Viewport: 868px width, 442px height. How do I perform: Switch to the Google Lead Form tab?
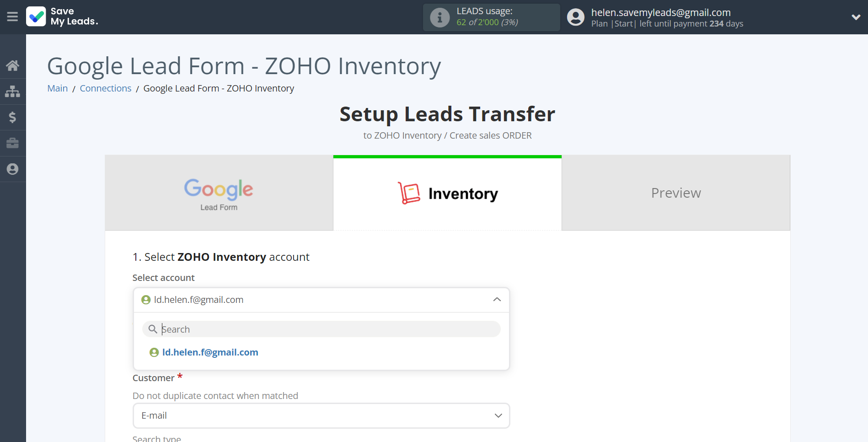click(219, 193)
